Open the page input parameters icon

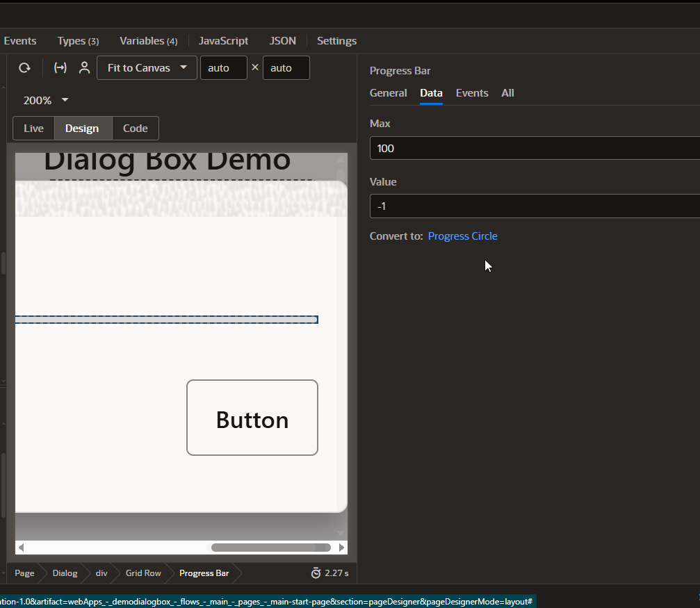(x=60, y=68)
